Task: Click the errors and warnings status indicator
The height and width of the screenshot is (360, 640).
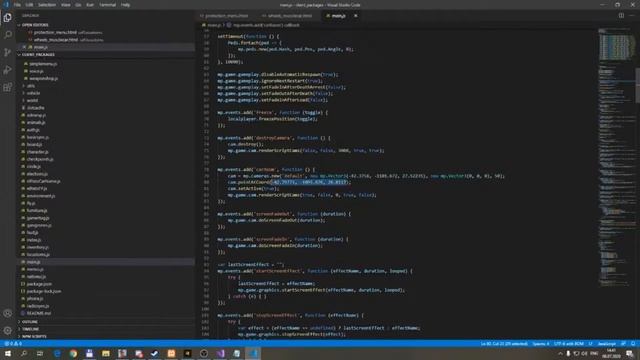Action: click(x=13, y=344)
